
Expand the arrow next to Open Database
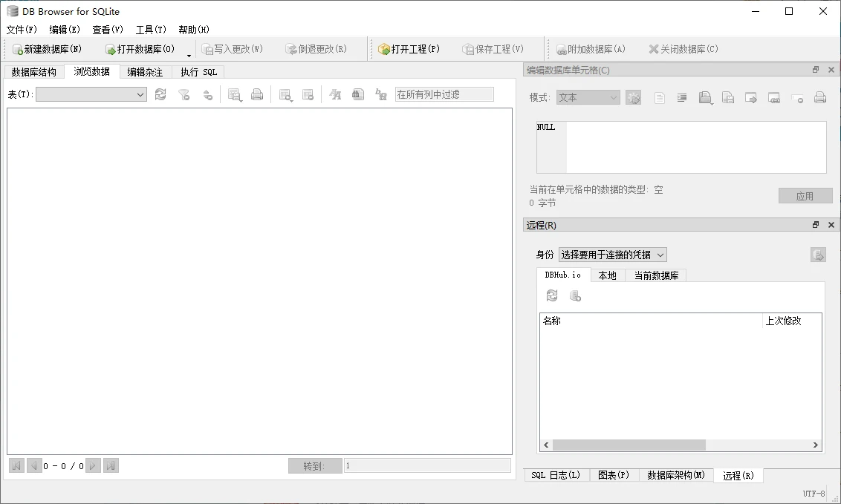[x=189, y=55]
